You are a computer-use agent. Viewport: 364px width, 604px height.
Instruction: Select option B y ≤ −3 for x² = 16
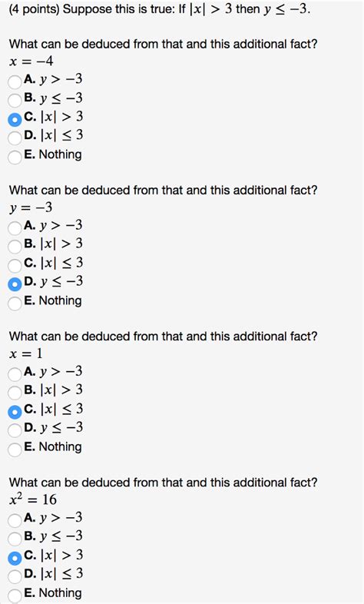coord(15,539)
